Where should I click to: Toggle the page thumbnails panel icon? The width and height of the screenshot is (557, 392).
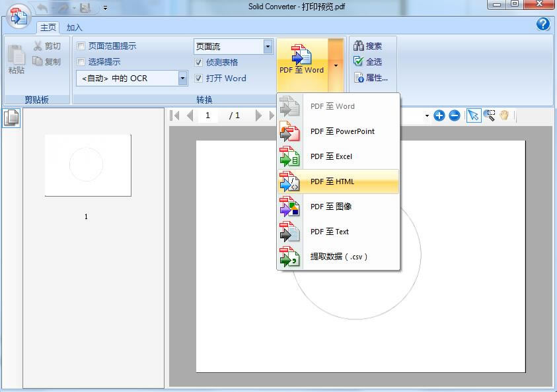point(11,117)
